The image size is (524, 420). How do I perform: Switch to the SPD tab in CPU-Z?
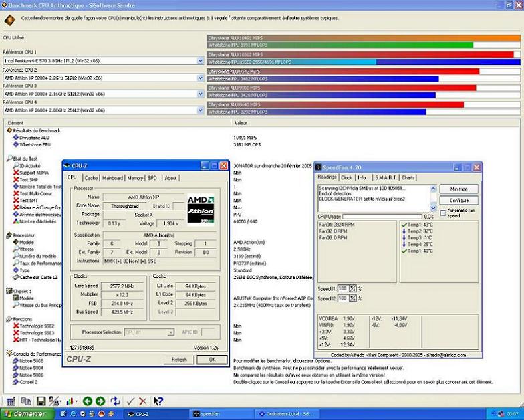tap(152, 178)
